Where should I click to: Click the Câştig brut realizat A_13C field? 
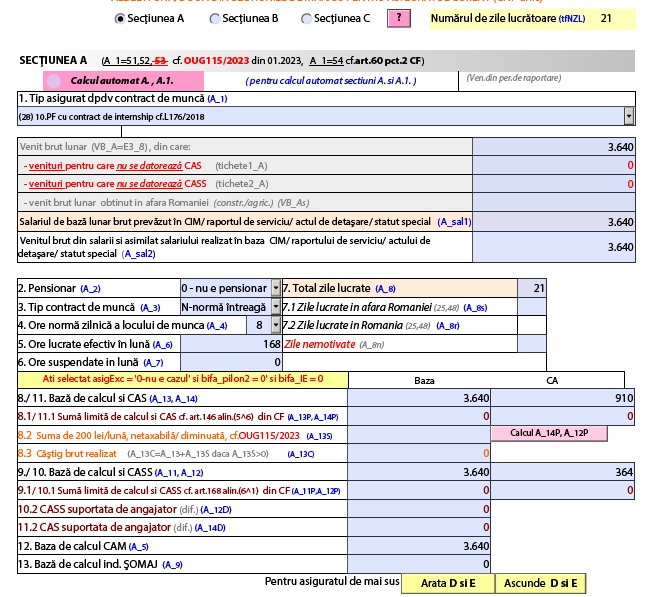[x=419, y=453]
